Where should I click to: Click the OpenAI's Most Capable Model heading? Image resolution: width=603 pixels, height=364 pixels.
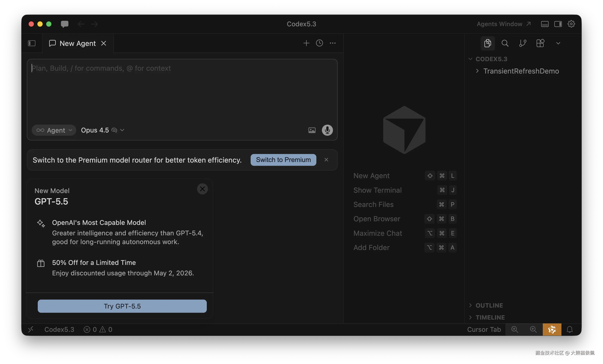(x=99, y=223)
